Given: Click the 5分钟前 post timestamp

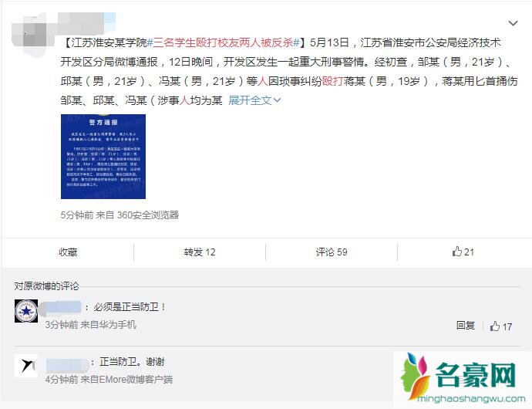Looking at the screenshot, I should click(77, 215).
